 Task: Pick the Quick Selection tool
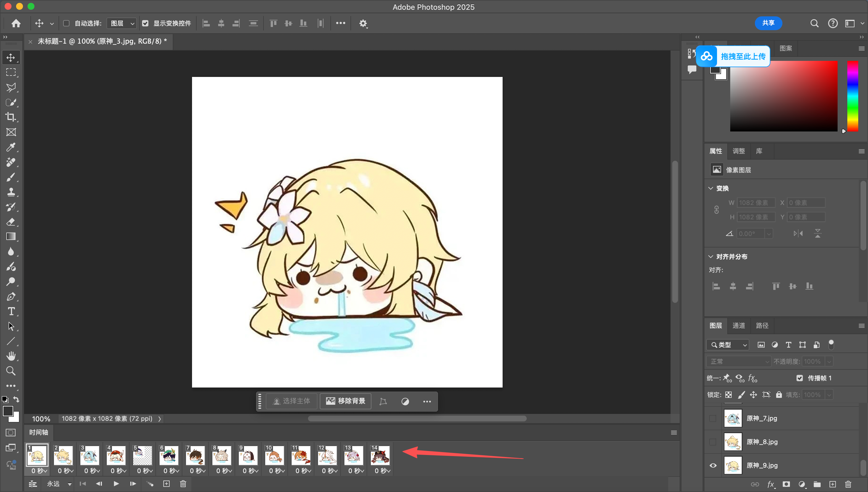(11, 102)
